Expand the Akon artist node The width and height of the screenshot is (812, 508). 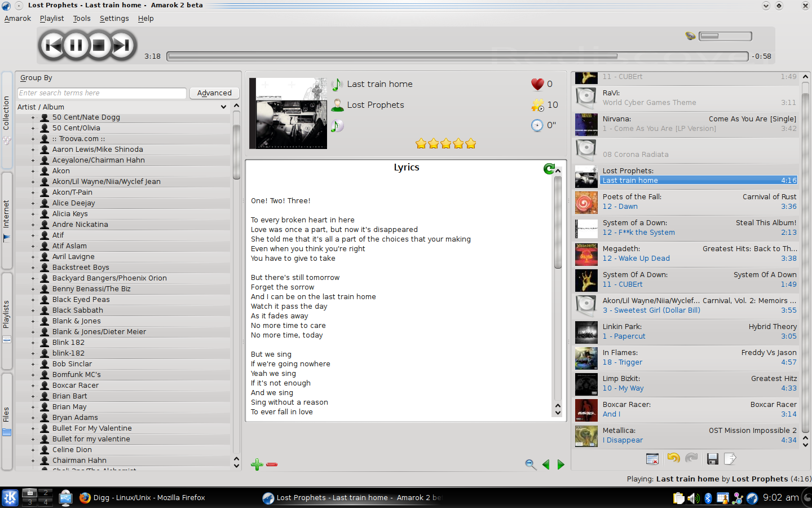33,171
